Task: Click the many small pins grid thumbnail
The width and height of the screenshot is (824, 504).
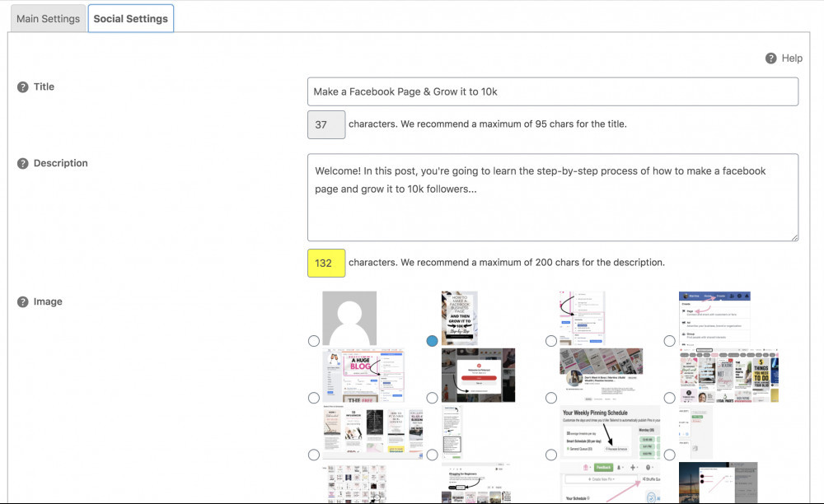Action: (354, 483)
